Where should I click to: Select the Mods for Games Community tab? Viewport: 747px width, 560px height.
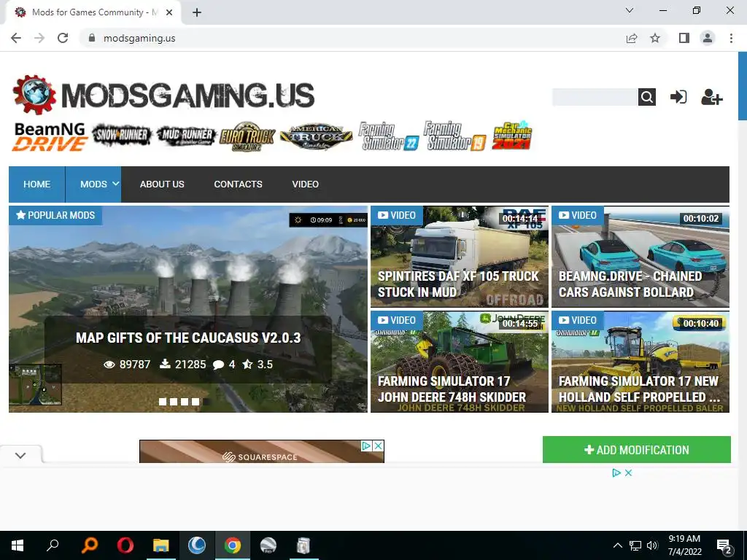(x=93, y=12)
